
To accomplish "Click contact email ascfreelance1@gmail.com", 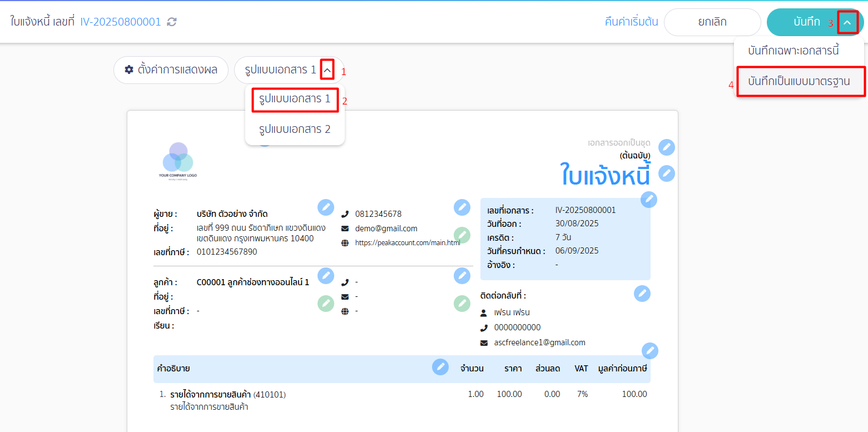I will 539,342.
